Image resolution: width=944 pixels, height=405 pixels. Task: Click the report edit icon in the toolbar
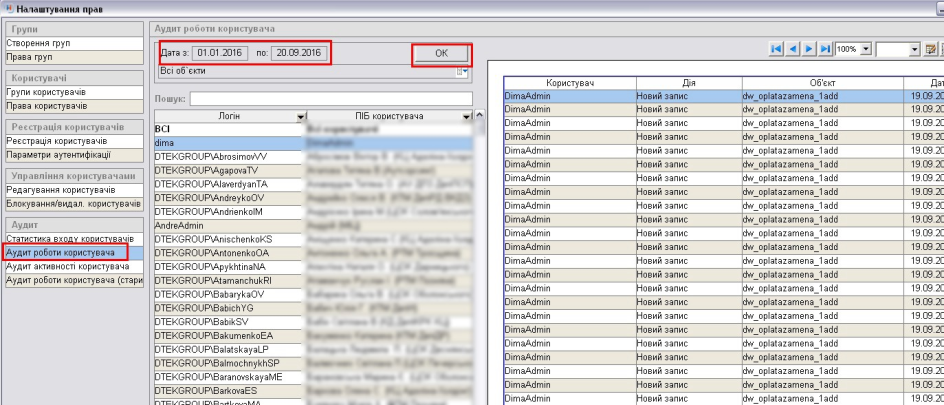pyautogui.click(x=931, y=49)
